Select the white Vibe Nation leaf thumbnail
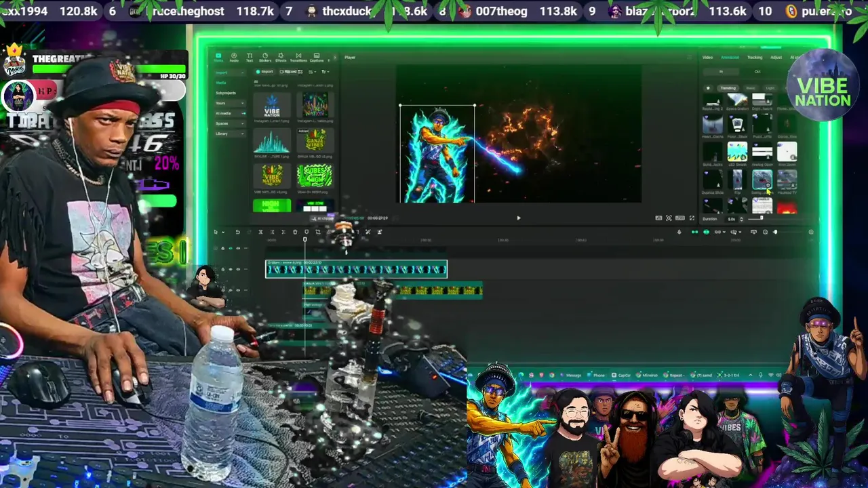This screenshot has width=868, height=488. click(x=272, y=105)
